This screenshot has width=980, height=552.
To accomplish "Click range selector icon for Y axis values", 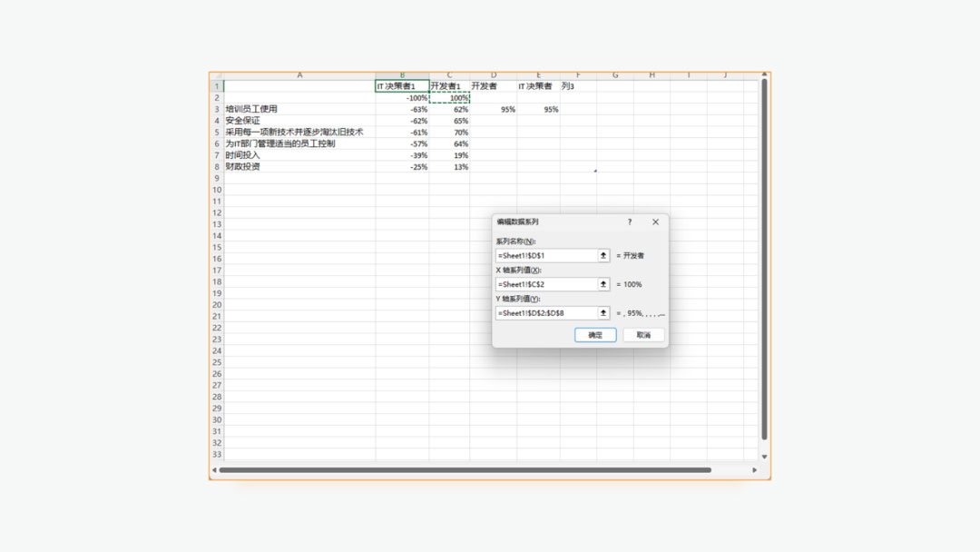I will point(603,313).
